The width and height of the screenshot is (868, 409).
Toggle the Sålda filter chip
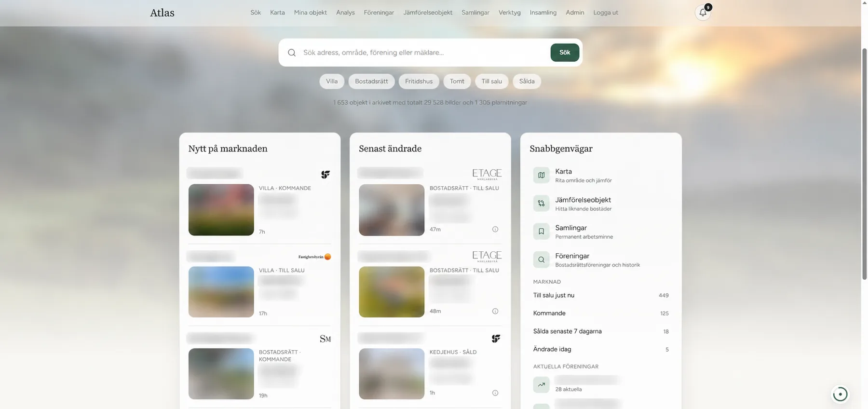[527, 81]
